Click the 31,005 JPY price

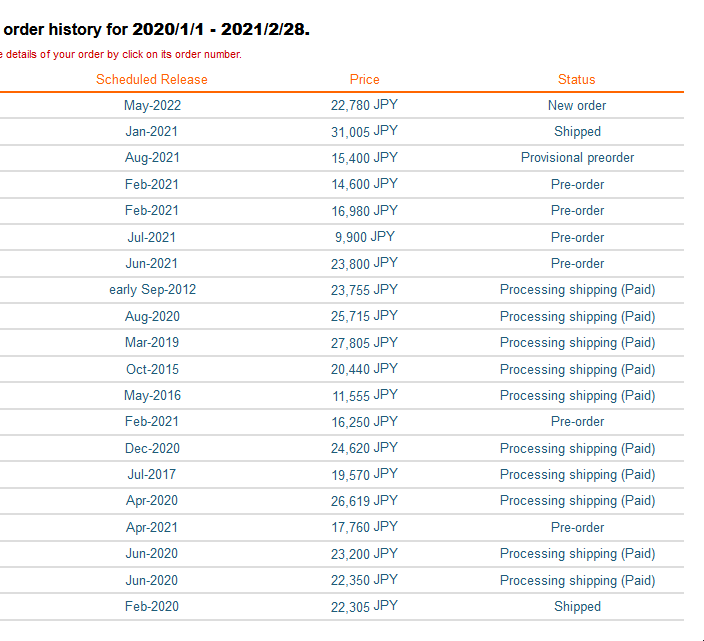coord(364,131)
